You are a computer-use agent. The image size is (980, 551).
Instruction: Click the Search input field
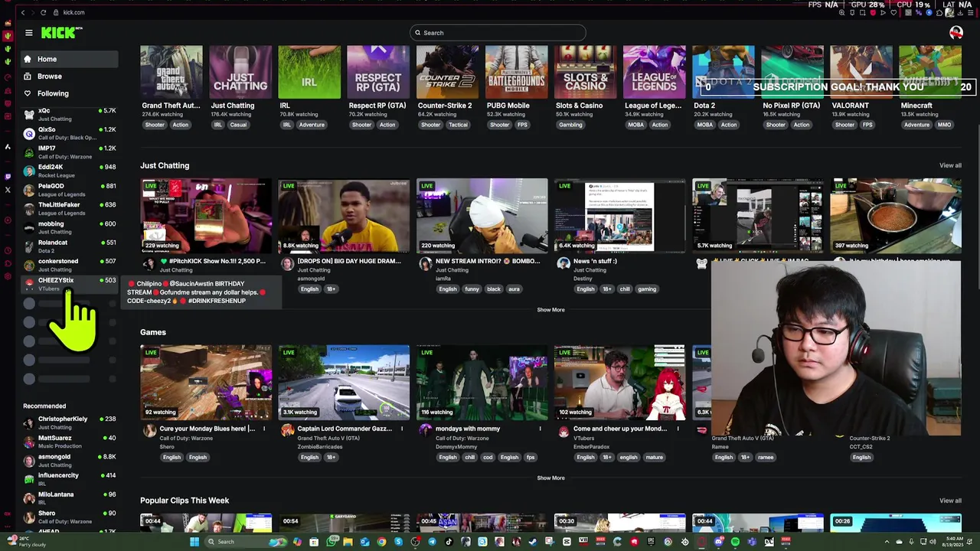click(x=498, y=33)
